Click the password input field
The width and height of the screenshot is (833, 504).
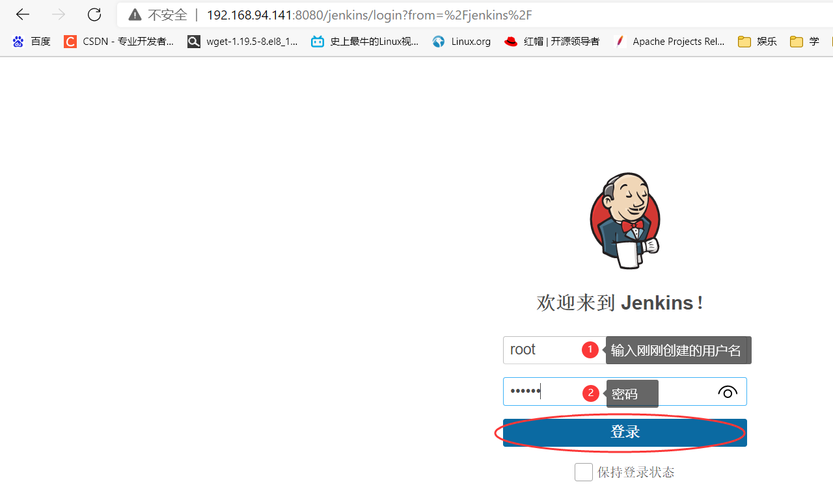tap(625, 391)
